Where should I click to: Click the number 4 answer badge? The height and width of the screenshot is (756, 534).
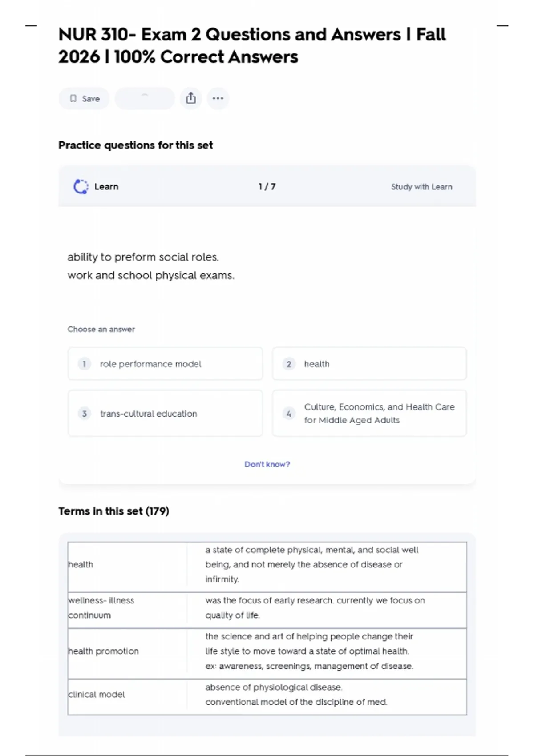[x=289, y=414]
